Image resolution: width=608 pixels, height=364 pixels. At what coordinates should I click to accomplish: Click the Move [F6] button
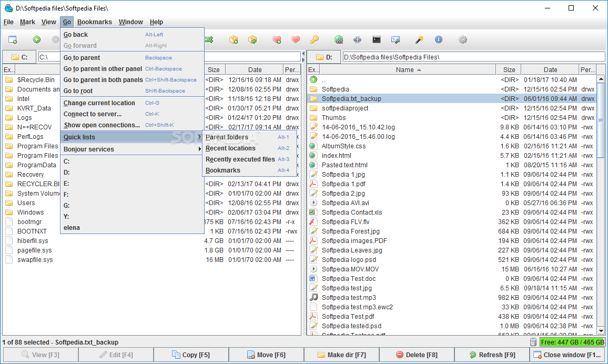(266, 355)
